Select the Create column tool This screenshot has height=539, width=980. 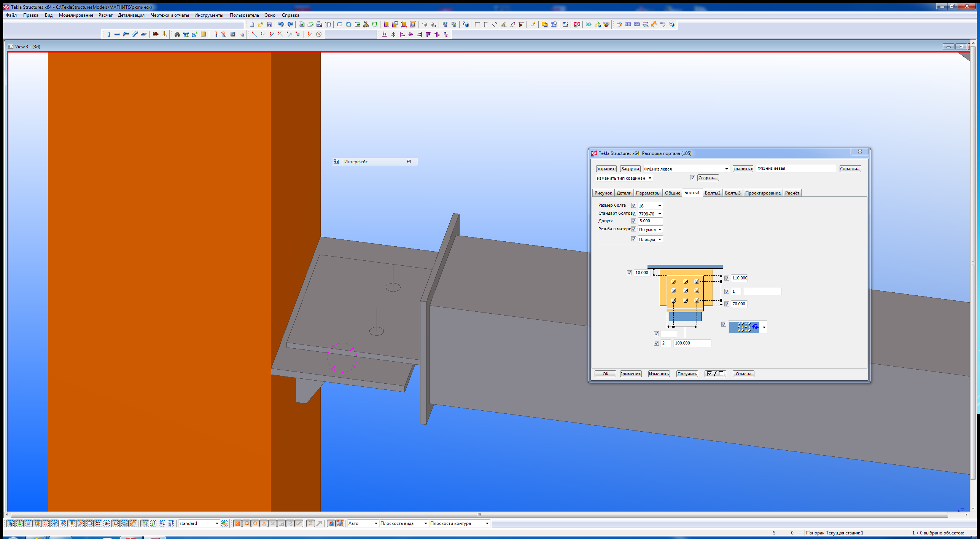click(x=108, y=35)
